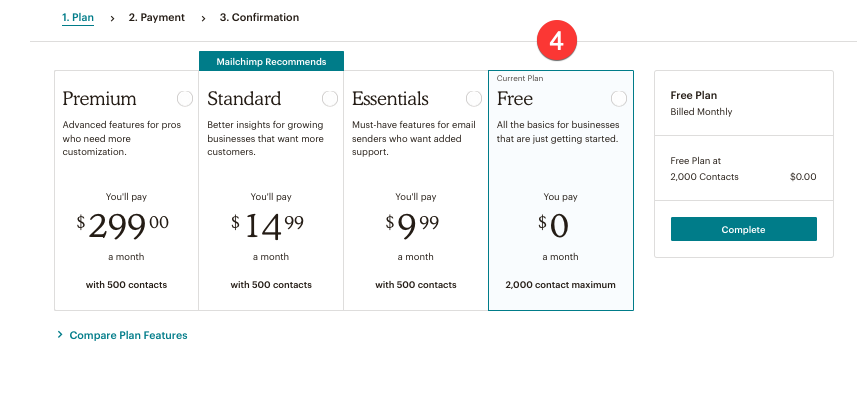
Task: Click the Essentials $9.99 price
Action: tap(412, 225)
